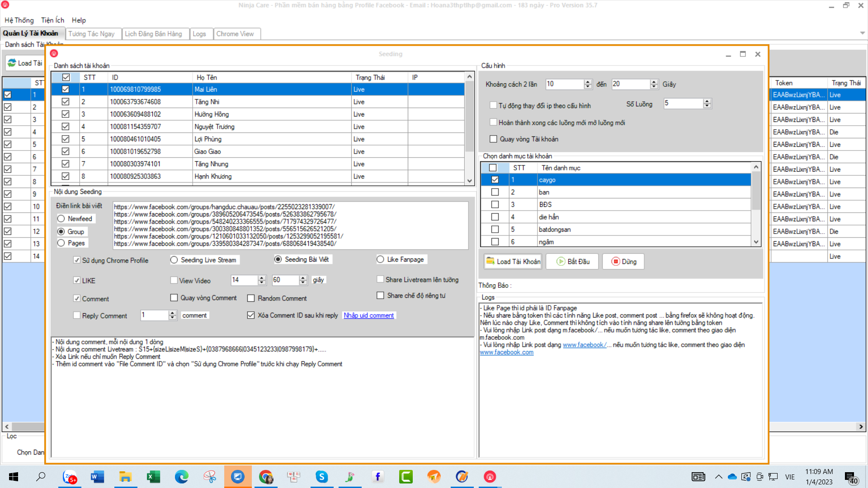The width and height of the screenshot is (868, 488).
Task: Open the remote desktop app in the taskbar
Action: (237, 477)
